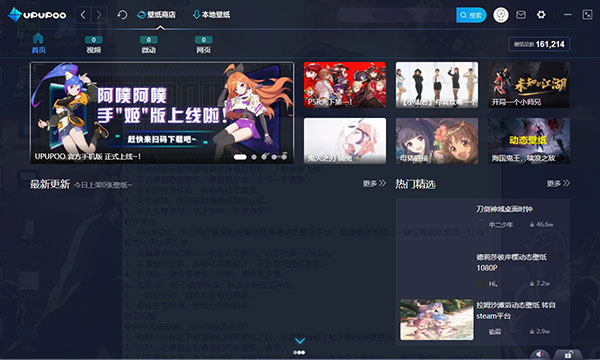600x360 pixels.
Task: Refresh the page with the reload icon
Action: (x=122, y=15)
